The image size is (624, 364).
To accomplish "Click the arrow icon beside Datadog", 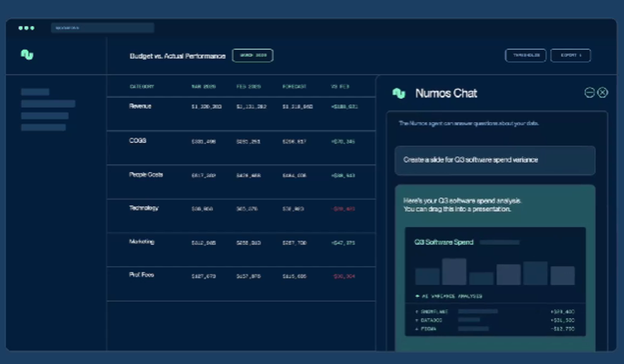I will click(417, 318).
